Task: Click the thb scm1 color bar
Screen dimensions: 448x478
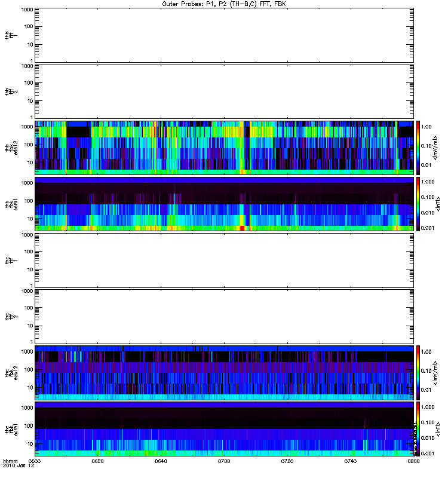Action: 418,204
